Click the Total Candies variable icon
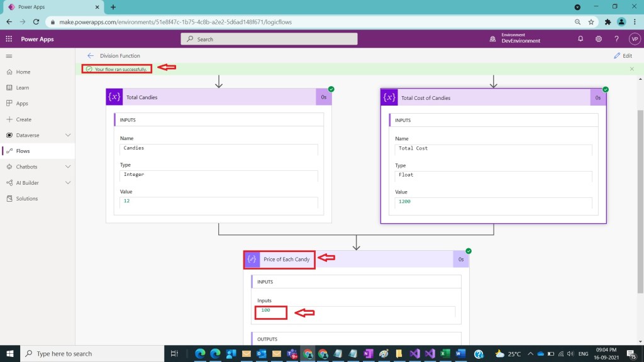This screenshot has height=362, width=644. tap(114, 97)
